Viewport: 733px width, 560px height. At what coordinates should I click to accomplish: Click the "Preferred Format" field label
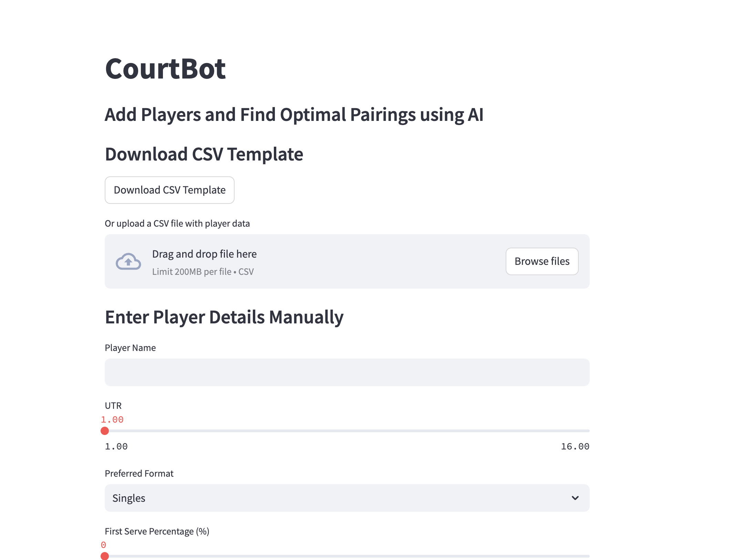pos(139,474)
